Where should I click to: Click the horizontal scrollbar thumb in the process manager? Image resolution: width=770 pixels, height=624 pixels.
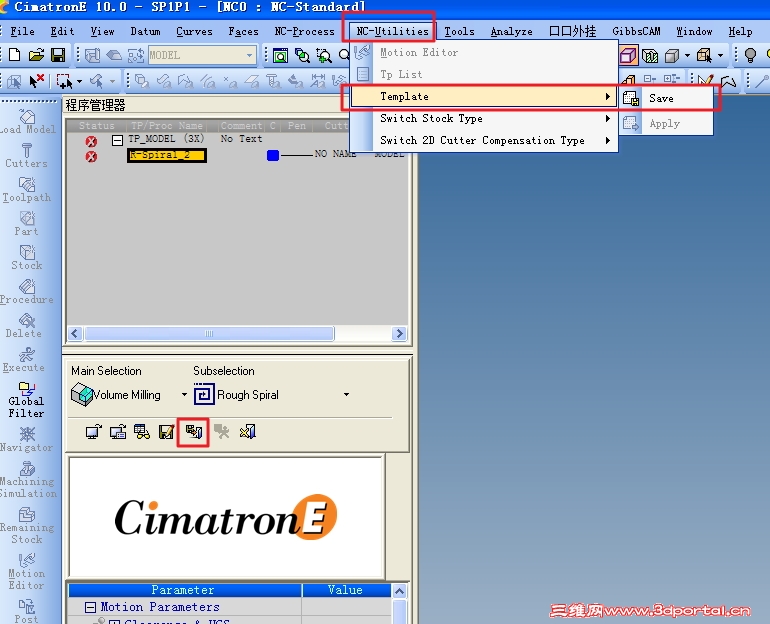(209, 334)
